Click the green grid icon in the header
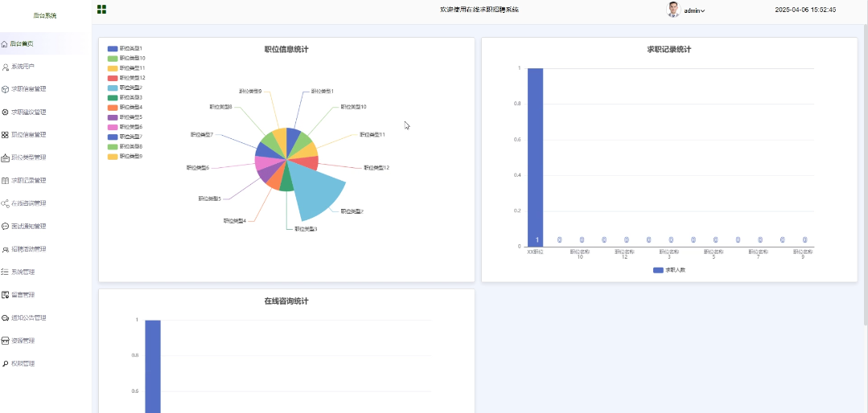Screen dimensions: 868x413 (x=101, y=10)
